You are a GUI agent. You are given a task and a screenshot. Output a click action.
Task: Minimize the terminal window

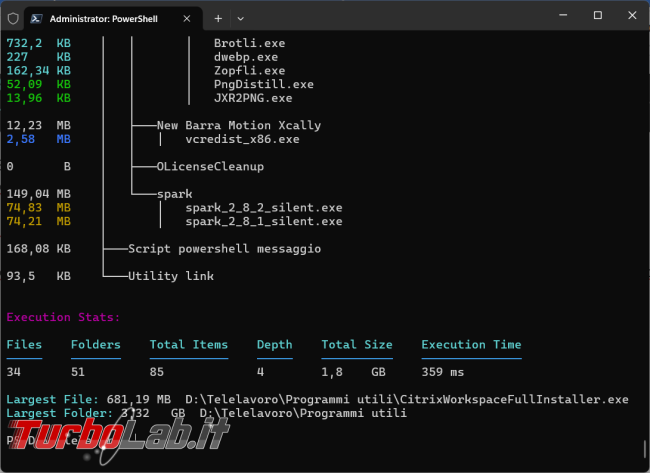click(563, 15)
